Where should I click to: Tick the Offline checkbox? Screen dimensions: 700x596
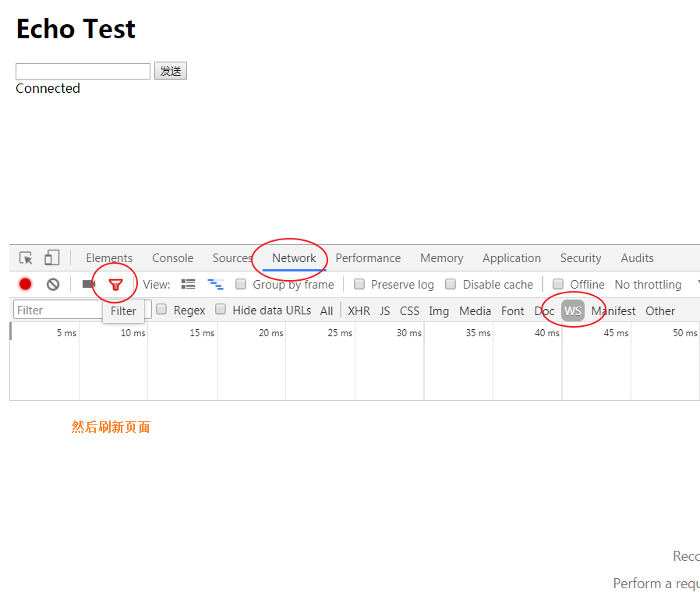(x=558, y=284)
